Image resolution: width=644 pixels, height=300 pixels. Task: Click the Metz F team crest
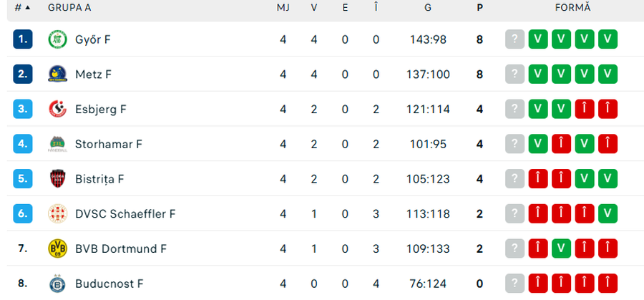[x=57, y=74]
